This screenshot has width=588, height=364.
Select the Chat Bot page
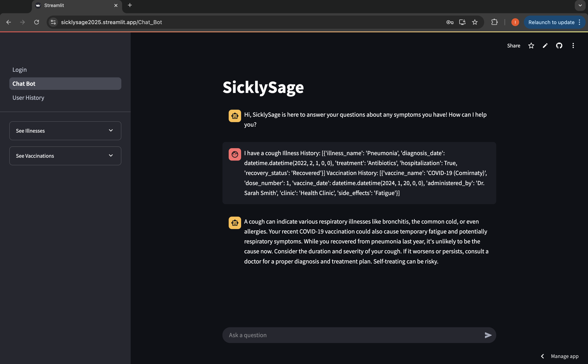(65, 84)
